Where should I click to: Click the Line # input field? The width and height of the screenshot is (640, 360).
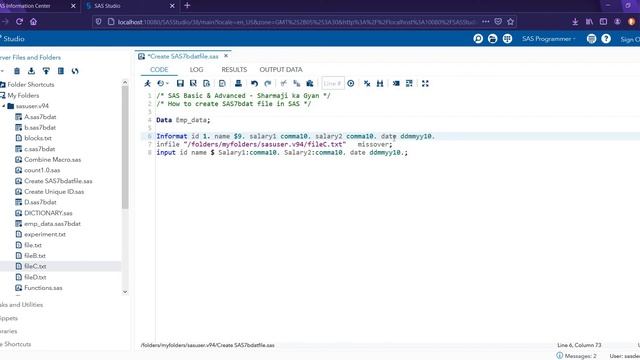click(x=333, y=83)
